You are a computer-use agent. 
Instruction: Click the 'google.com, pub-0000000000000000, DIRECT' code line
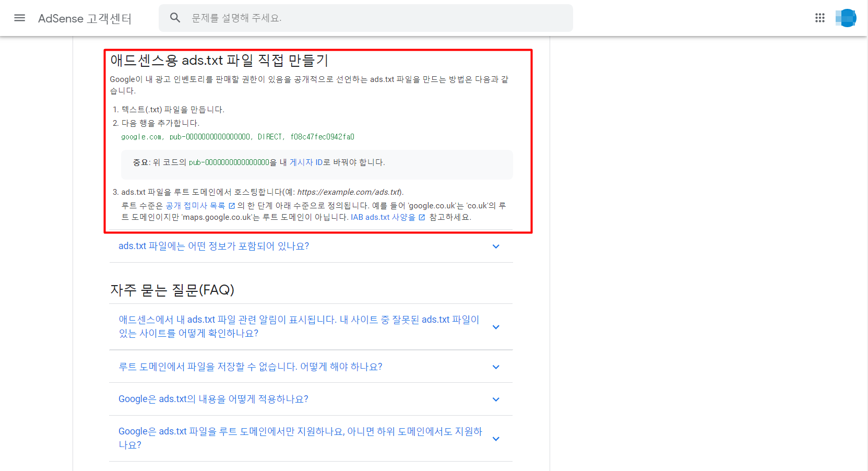click(x=237, y=137)
